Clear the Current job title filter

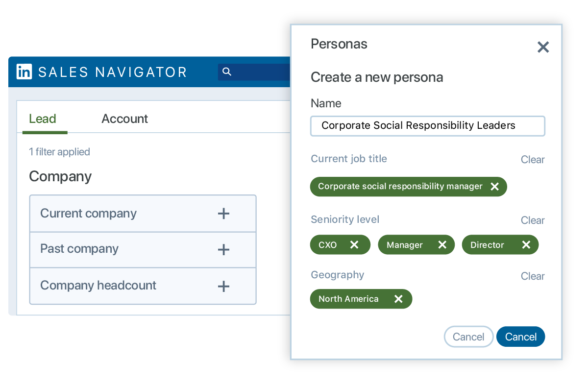point(533,159)
